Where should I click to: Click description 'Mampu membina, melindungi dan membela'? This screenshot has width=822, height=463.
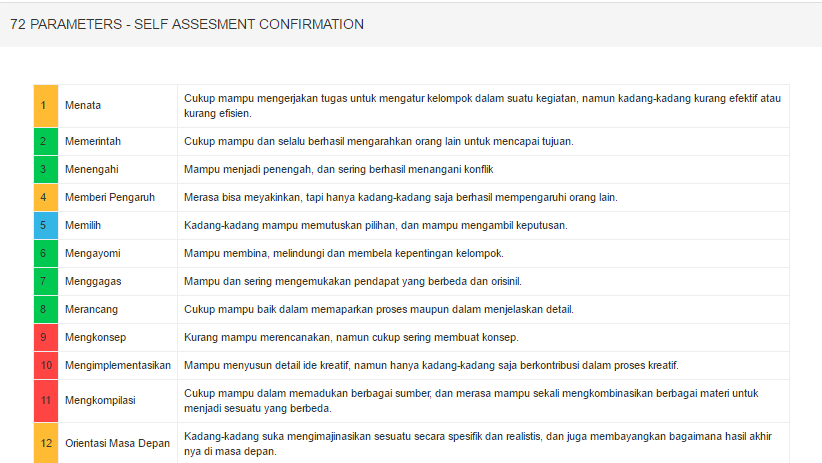(x=344, y=254)
